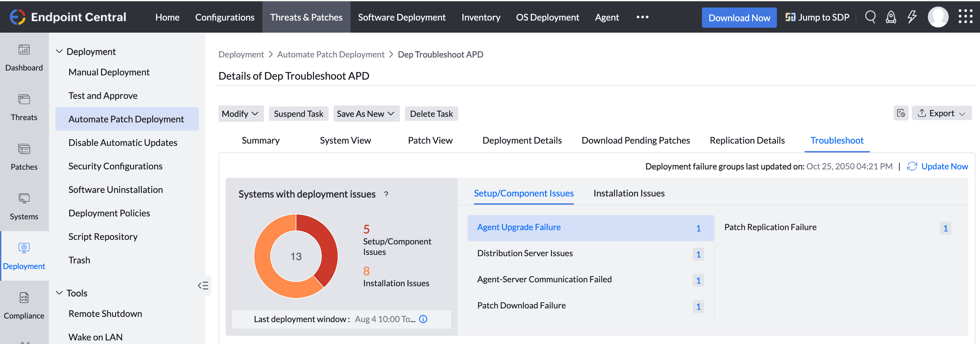Click the info icon beside last deployment window
Viewport: 980px width, 344px height.
(x=423, y=319)
